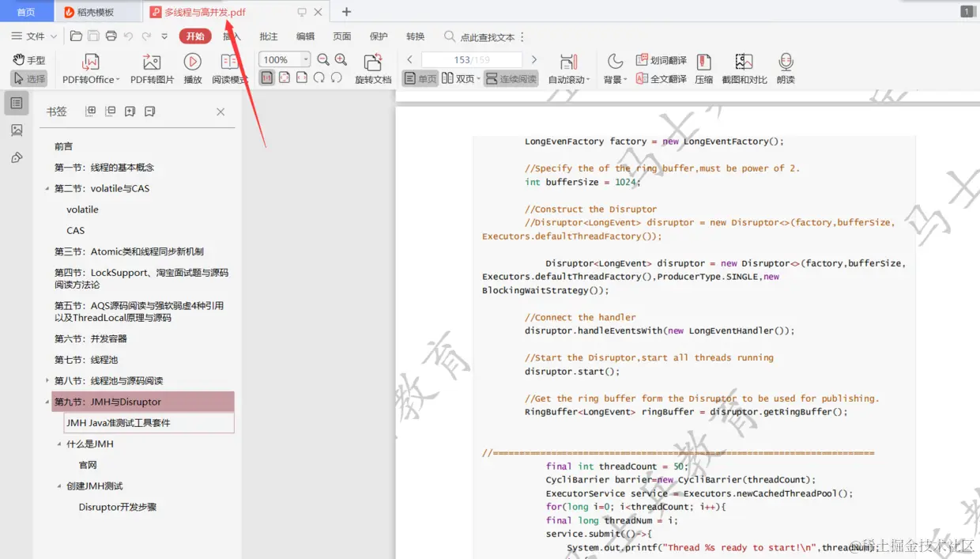
Task: Toggle the fit-width view icon
Action: tap(302, 77)
